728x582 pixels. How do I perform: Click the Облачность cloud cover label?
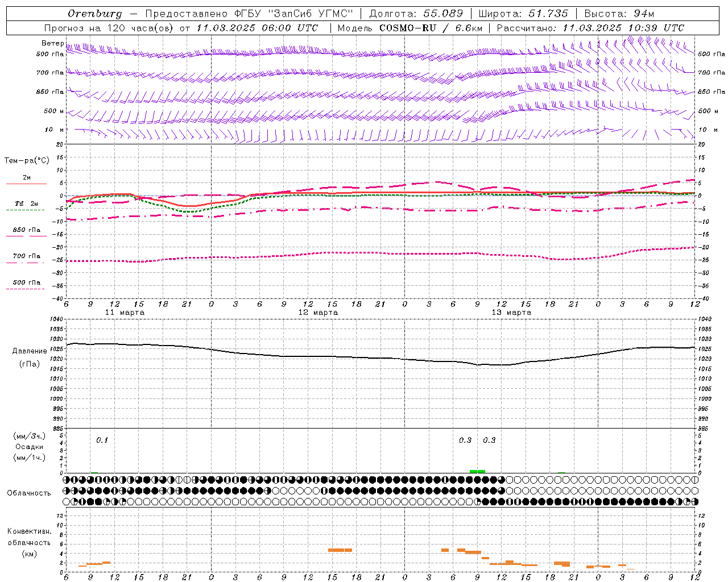click(29, 493)
